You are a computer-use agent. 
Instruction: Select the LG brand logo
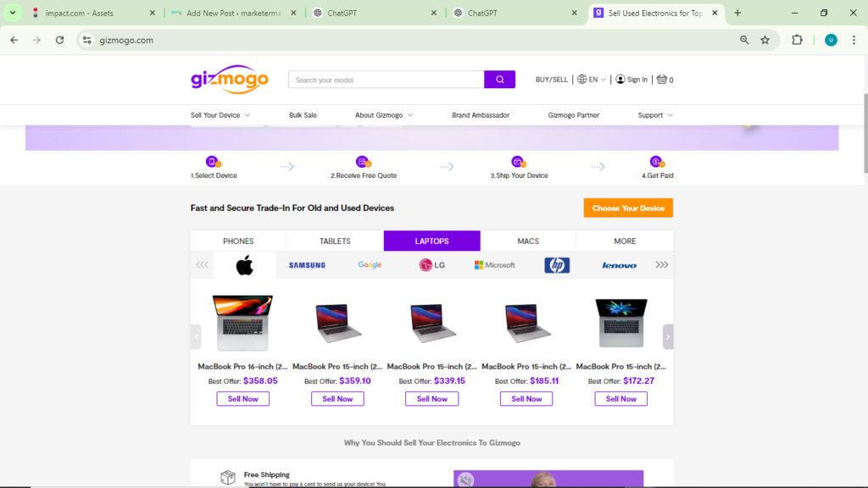431,265
